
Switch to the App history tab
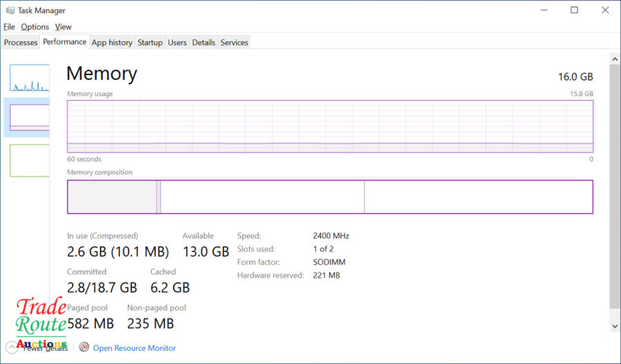[x=112, y=43]
